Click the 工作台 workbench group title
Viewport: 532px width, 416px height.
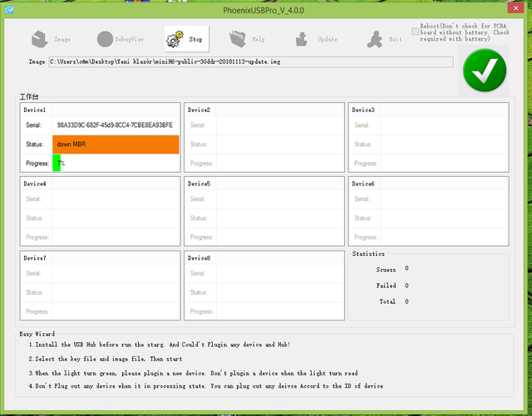[29, 96]
